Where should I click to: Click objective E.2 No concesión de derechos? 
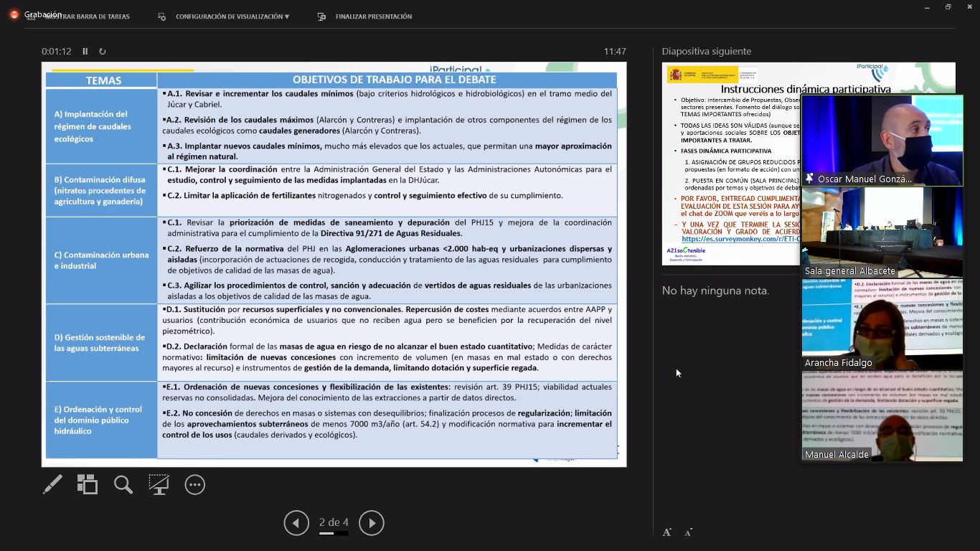(387, 424)
